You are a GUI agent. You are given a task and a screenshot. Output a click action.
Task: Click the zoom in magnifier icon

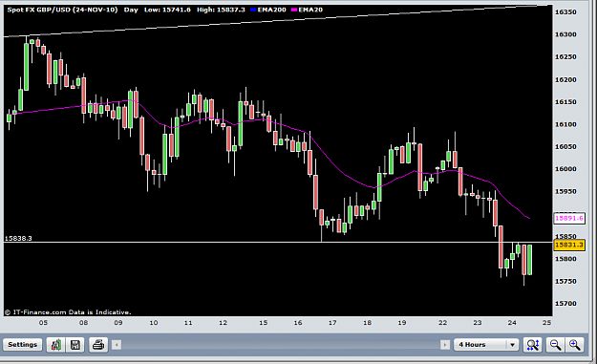click(574, 345)
